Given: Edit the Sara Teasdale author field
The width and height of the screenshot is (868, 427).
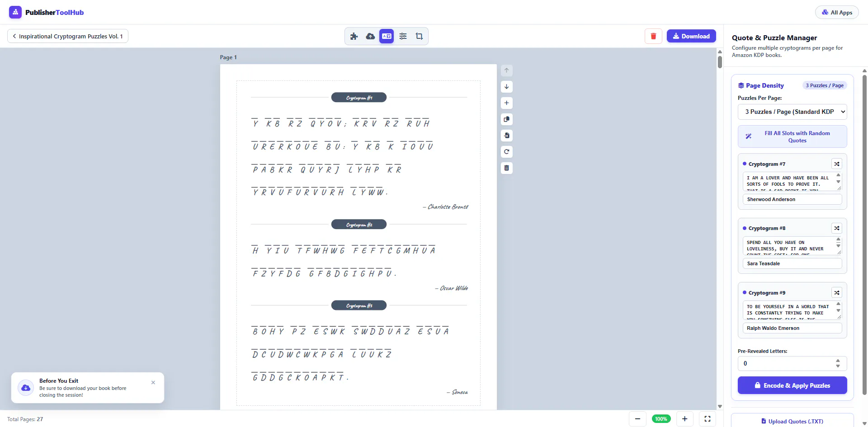Looking at the screenshot, I should pos(792,263).
